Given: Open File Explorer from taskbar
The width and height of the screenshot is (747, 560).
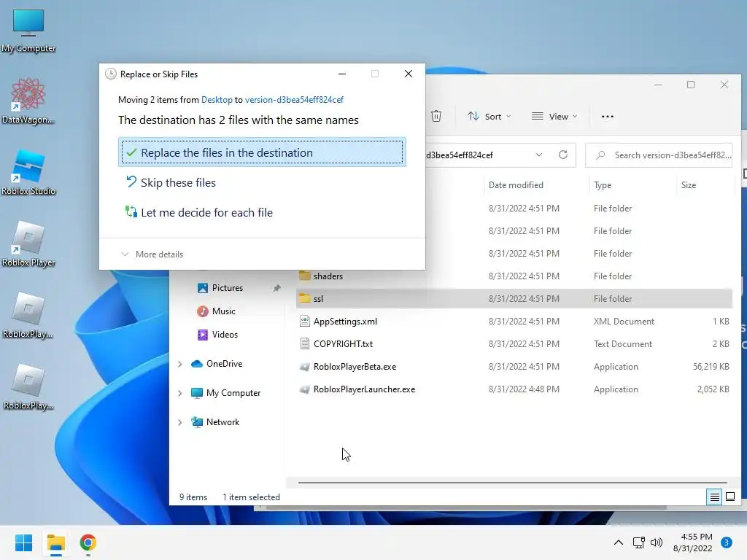Looking at the screenshot, I should pyautogui.click(x=55, y=542).
